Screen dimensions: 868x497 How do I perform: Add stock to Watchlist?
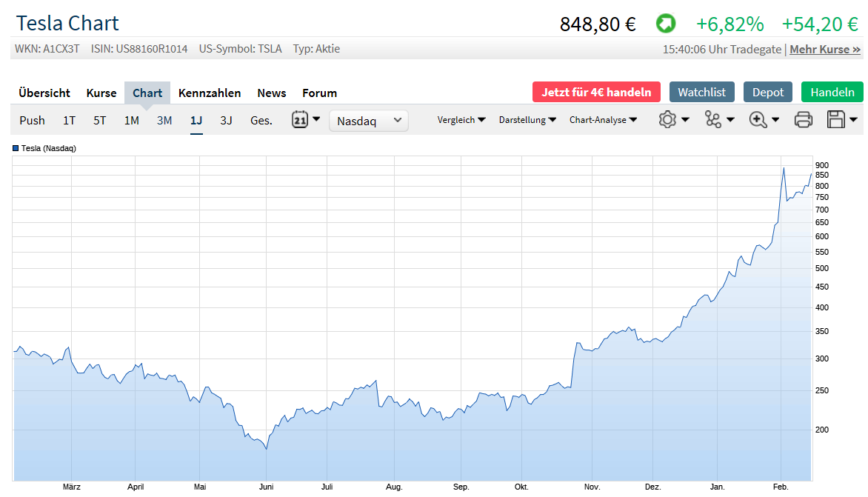click(701, 92)
